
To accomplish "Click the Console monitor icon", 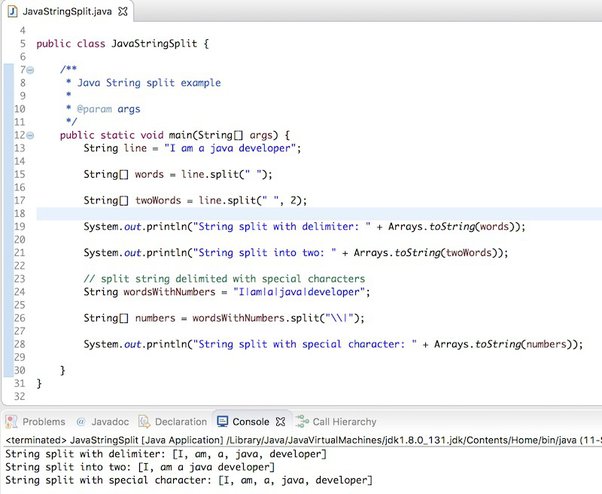I will (222, 422).
